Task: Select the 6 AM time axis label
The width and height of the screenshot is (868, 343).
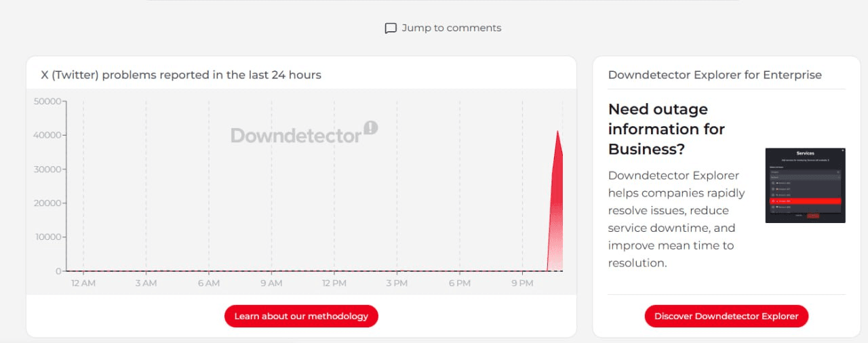Action: 209,283
